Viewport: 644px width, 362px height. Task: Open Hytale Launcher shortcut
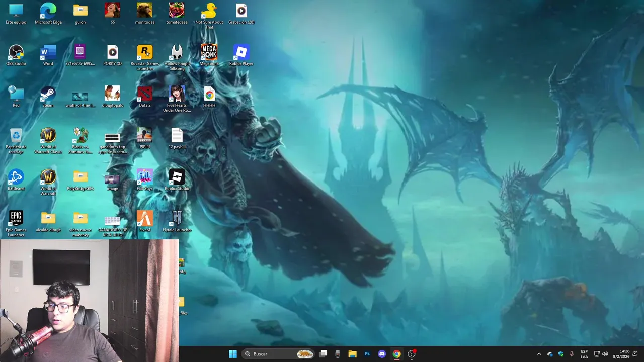pyautogui.click(x=177, y=221)
